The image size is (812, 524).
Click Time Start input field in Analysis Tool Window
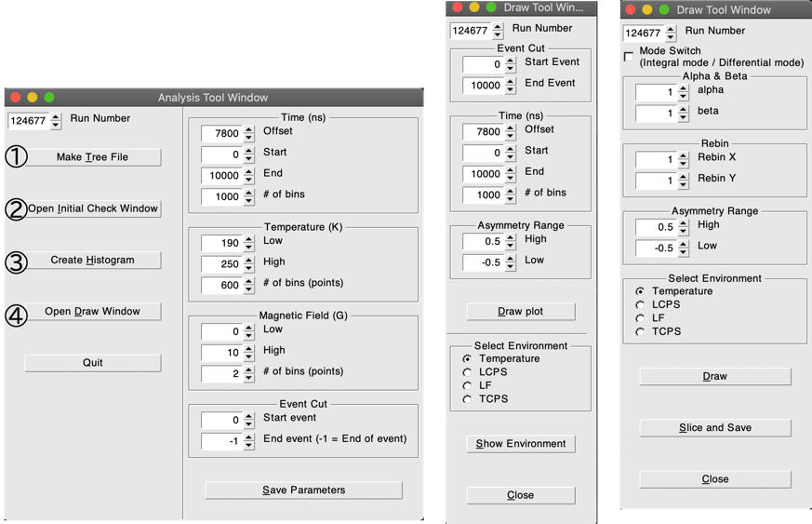pyautogui.click(x=222, y=155)
